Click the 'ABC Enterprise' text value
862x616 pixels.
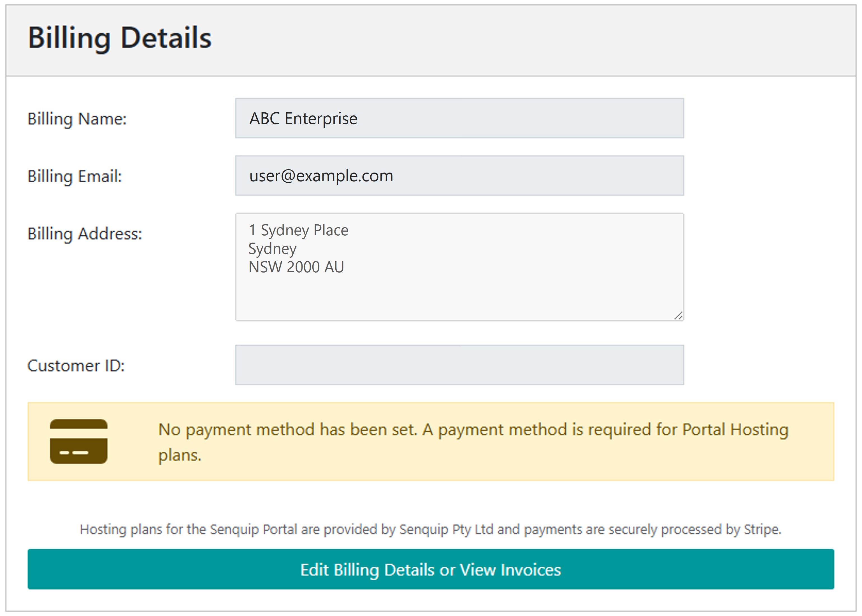[x=303, y=118]
